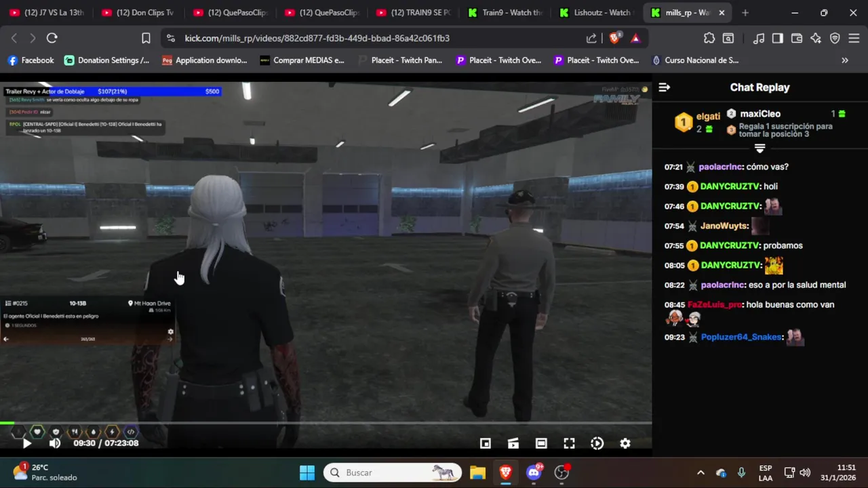This screenshot has height=488, width=868.
Task: Open the browser hamburger menu
Action: coord(854,38)
